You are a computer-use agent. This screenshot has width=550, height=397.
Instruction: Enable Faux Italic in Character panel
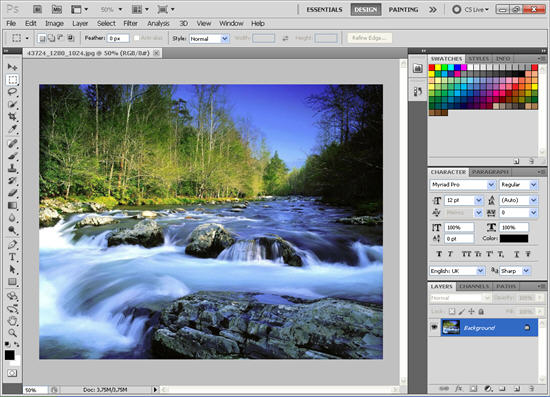click(x=450, y=254)
